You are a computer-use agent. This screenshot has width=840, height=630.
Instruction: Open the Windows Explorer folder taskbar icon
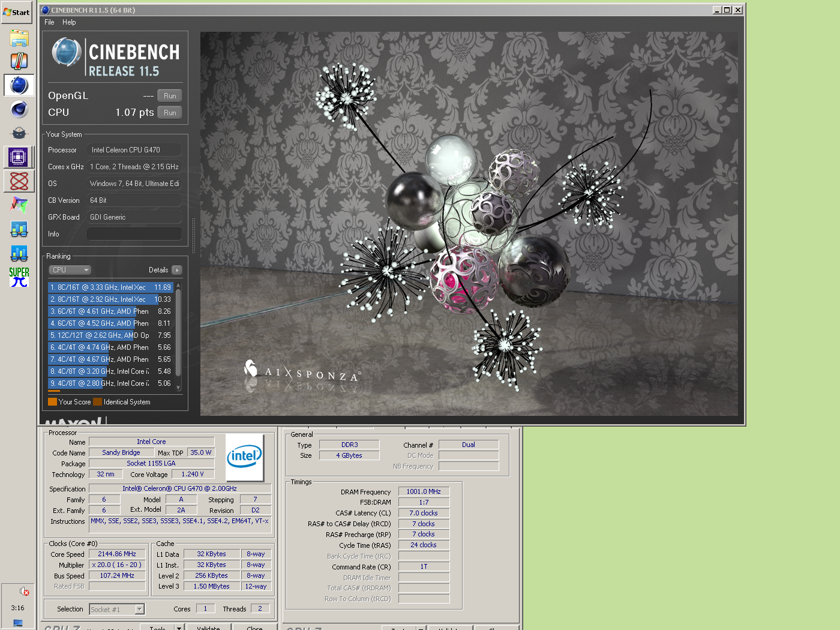(19, 38)
